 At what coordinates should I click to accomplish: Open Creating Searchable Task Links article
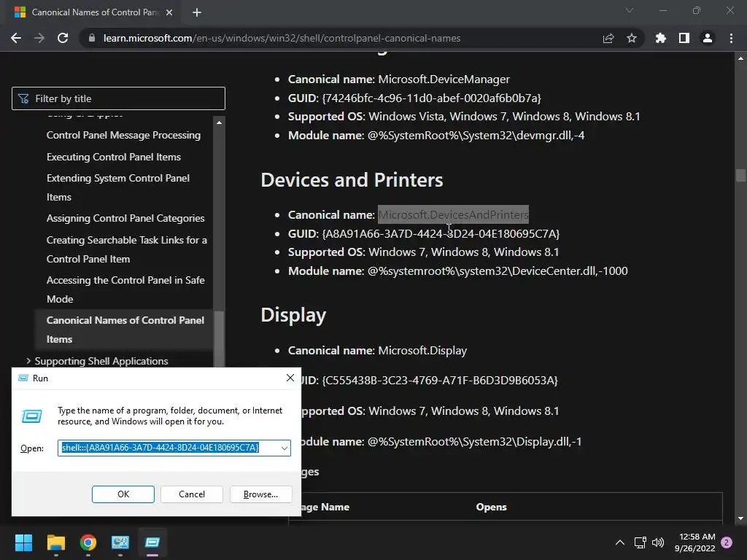click(x=127, y=249)
